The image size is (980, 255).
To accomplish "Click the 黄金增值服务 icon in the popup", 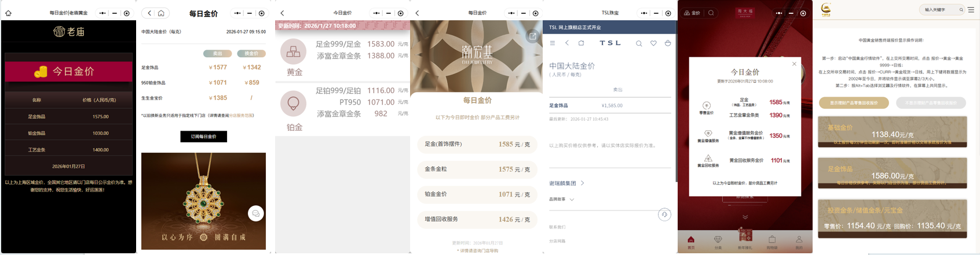I will point(708,134).
